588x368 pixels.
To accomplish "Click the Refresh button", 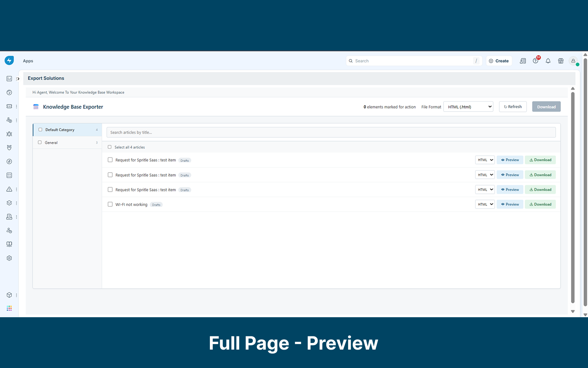I will [x=513, y=107].
